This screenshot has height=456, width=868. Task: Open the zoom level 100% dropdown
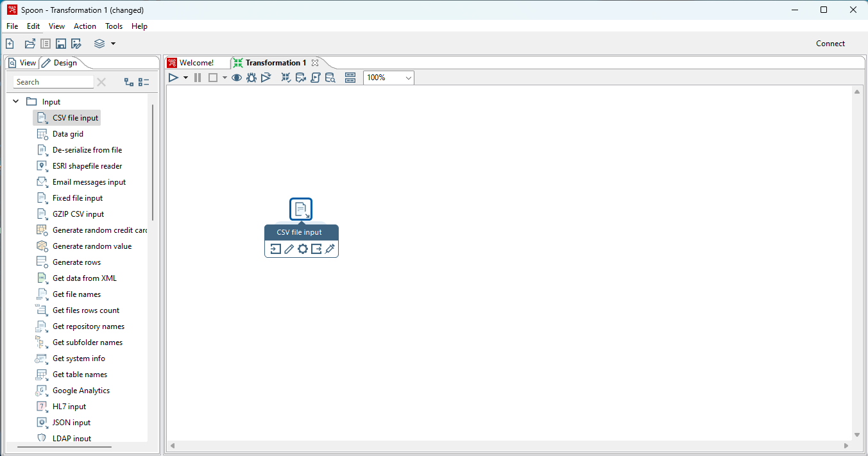point(408,78)
